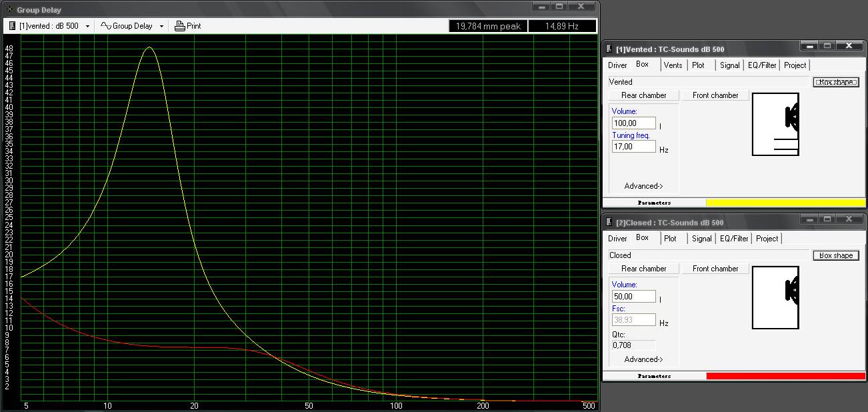Open the project selector dropdown arrow
The image size is (868, 412).
(86, 25)
